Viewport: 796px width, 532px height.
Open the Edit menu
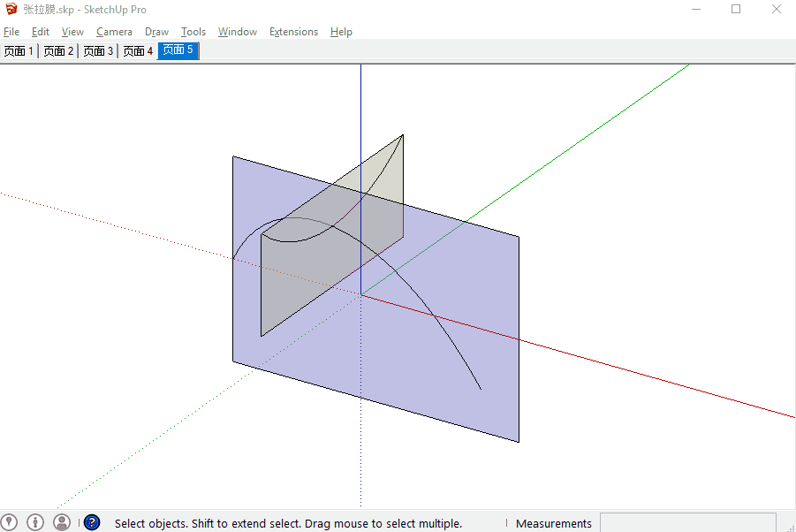[x=40, y=32]
